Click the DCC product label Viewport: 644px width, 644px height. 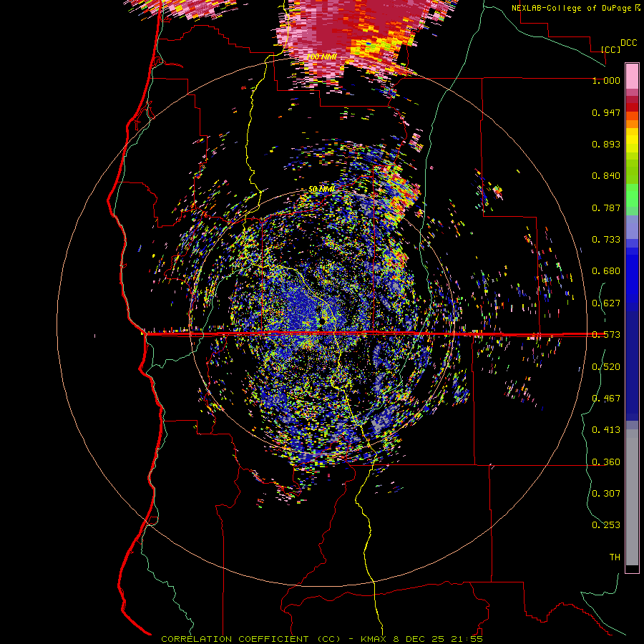tap(628, 43)
